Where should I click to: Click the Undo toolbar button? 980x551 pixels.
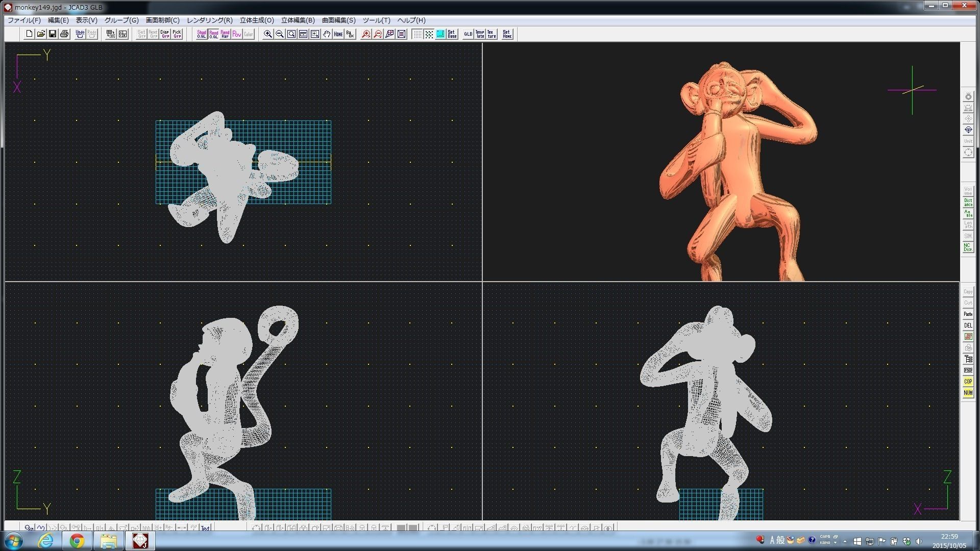click(x=80, y=34)
